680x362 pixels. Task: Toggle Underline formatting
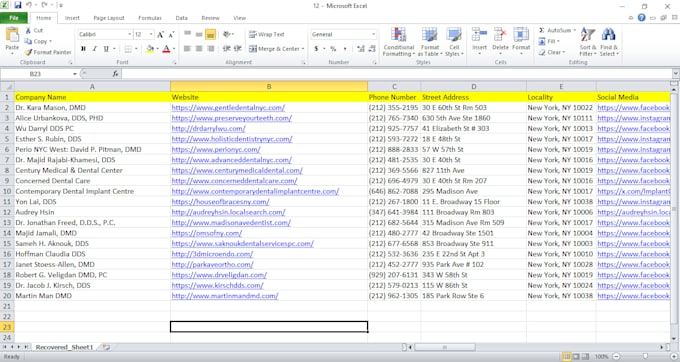coord(106,49)
